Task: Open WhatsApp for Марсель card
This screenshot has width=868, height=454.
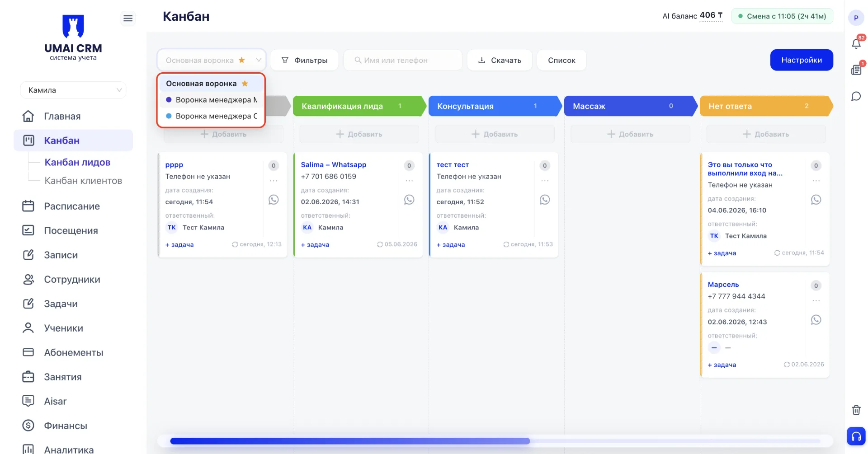Action: pyautogui.click(x=816, y=320)
